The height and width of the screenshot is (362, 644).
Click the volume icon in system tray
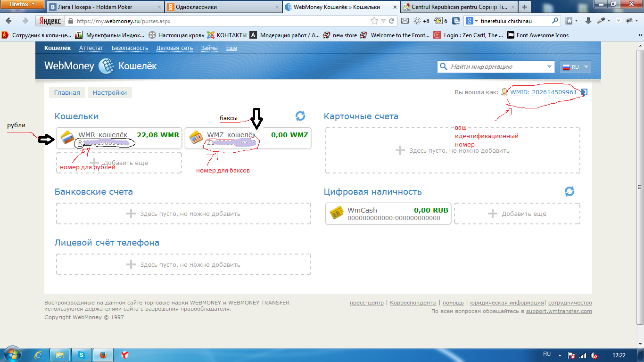click(594, 355)
